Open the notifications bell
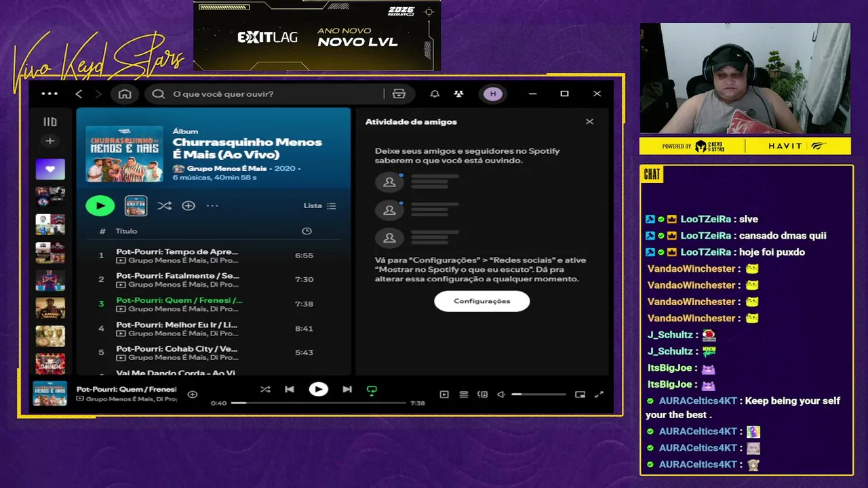The image size is (868, 488). click(435, 94)
